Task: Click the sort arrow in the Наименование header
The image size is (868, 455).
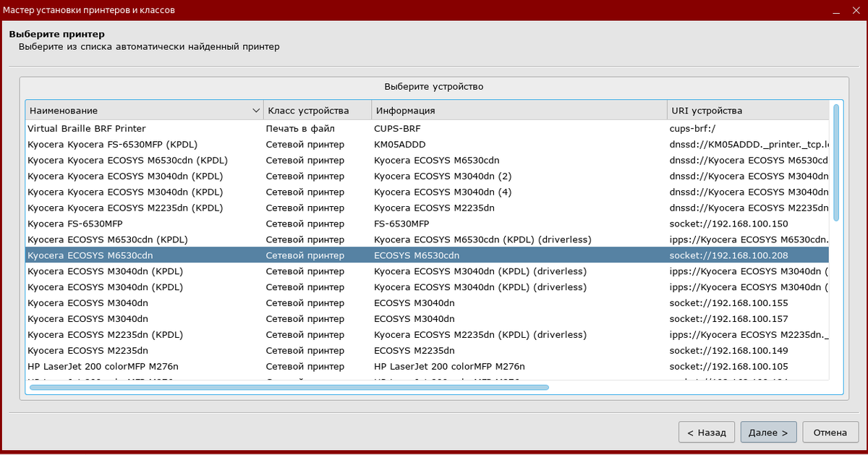Action: click(256, 111)
